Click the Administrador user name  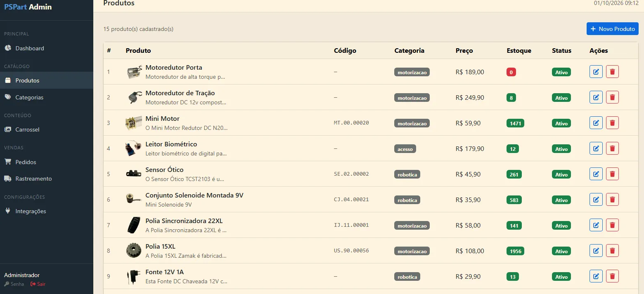22,275
